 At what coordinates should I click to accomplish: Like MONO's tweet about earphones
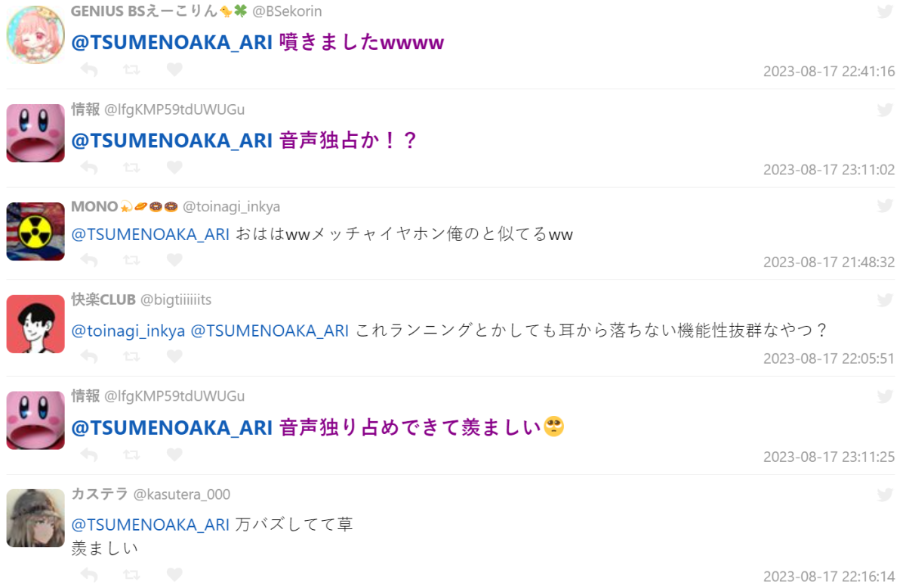[174, 260]
